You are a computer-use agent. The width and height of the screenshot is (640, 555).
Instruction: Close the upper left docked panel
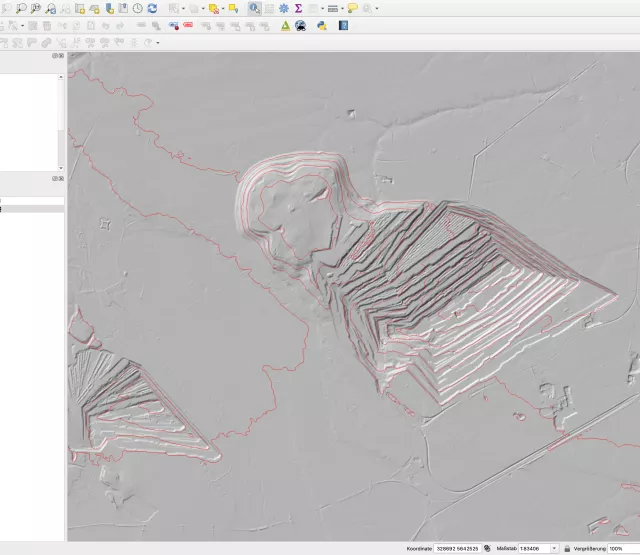61,56
